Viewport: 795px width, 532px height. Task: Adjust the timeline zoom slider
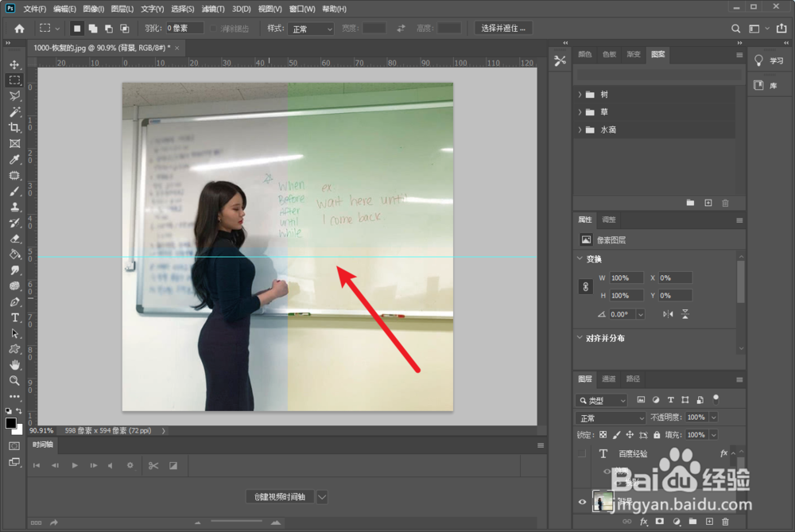pos(236,521)
